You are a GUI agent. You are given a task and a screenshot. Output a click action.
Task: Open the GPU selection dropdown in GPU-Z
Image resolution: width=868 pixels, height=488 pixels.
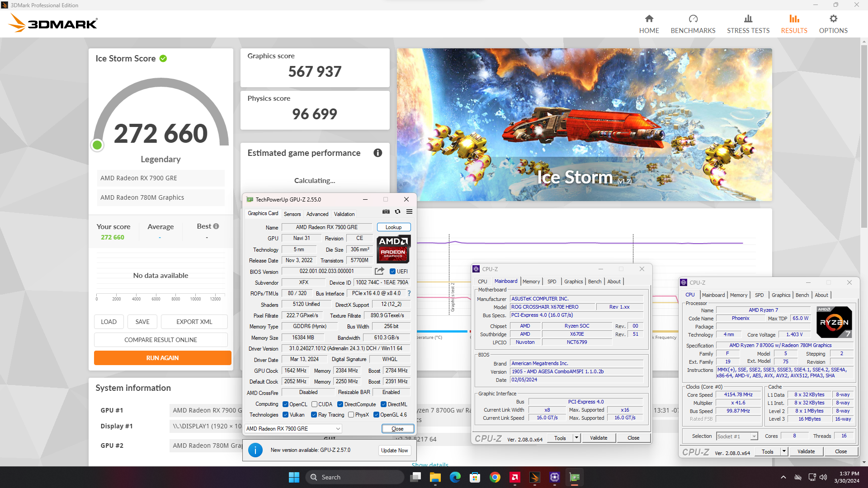click(293, 428)
